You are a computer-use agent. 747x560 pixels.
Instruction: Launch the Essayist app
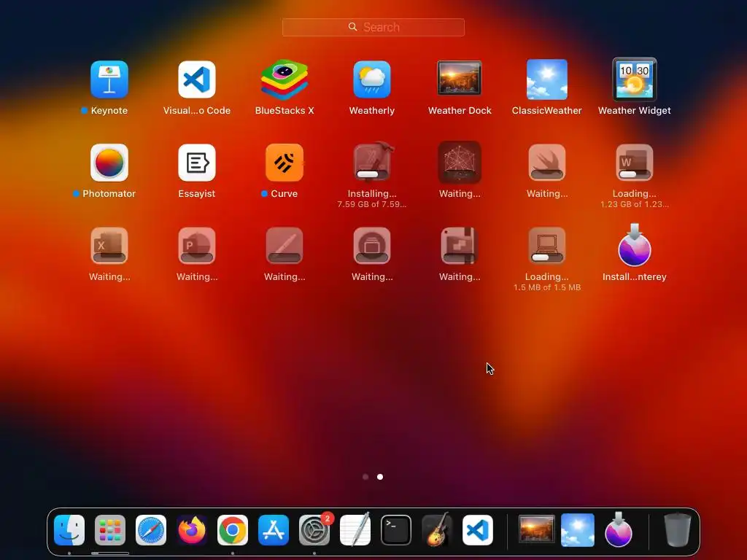tap(197, 163)
